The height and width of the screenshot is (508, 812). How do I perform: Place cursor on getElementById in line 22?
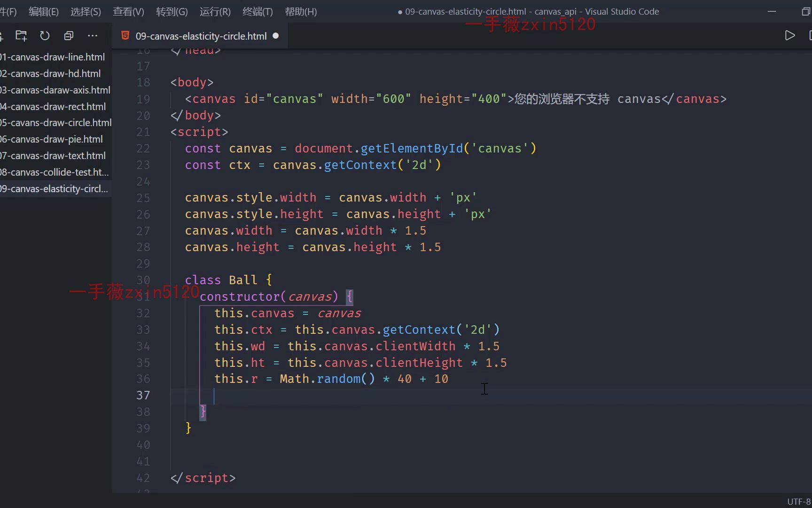[x=412, y=149]
